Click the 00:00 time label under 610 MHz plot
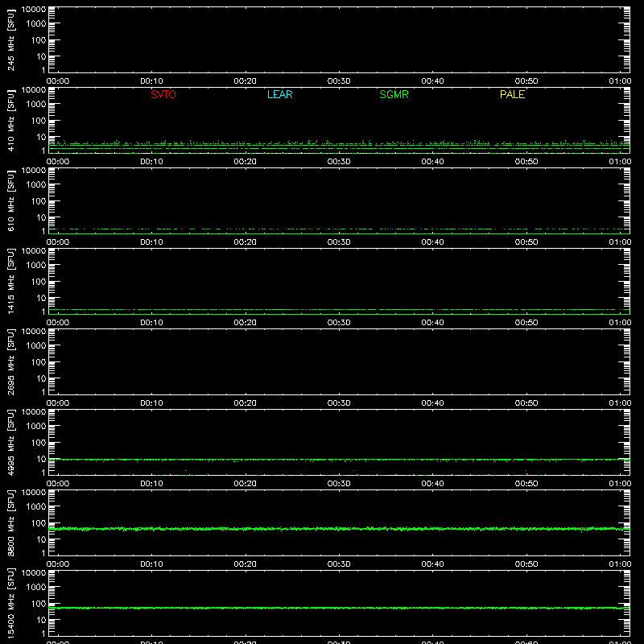644x644 pixels. click(x=58, y=242)
